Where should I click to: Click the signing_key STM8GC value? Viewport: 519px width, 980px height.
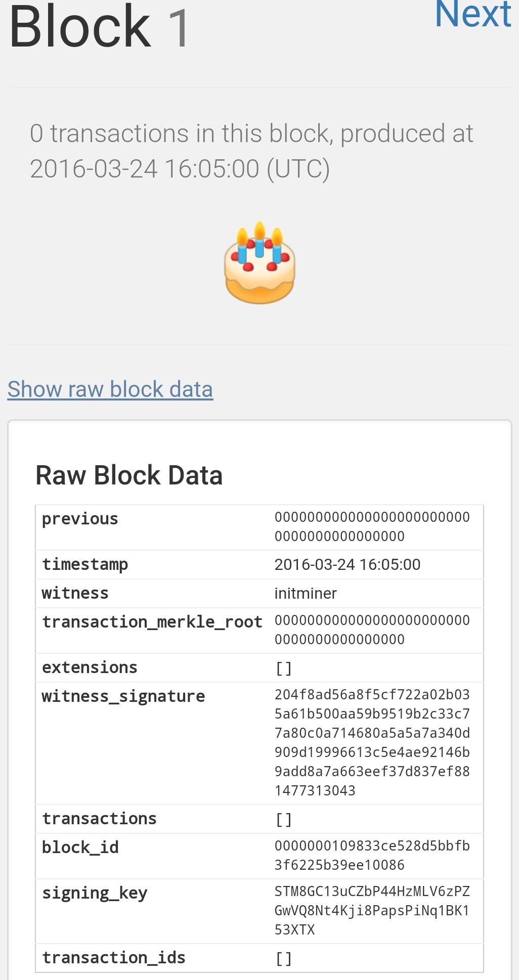pyautogui.click(x=372, y=910)
